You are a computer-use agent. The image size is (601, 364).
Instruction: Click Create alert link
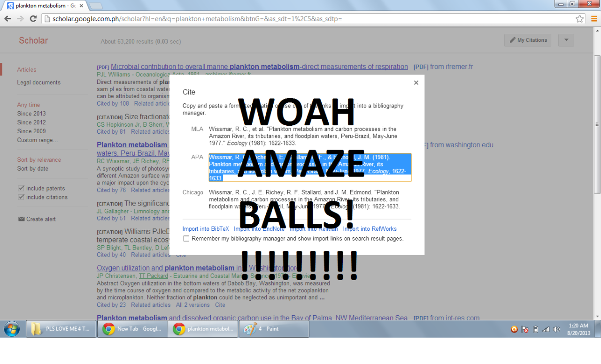[41, 219]
